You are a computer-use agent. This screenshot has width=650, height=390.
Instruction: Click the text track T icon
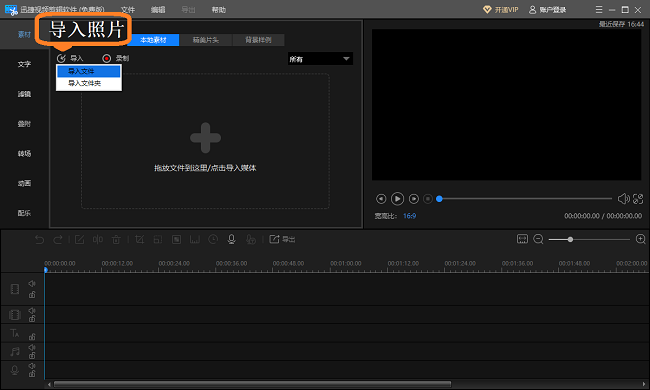pyautogui.click(x=15, y=333)
